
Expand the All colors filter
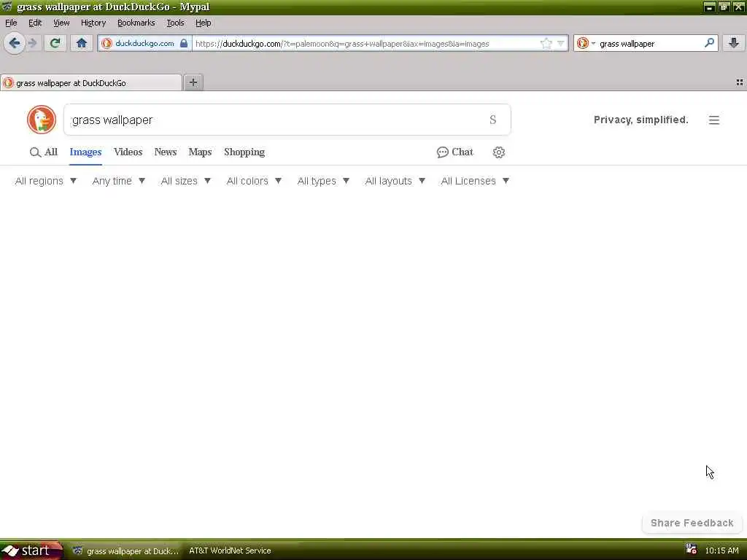coord(254,181)
